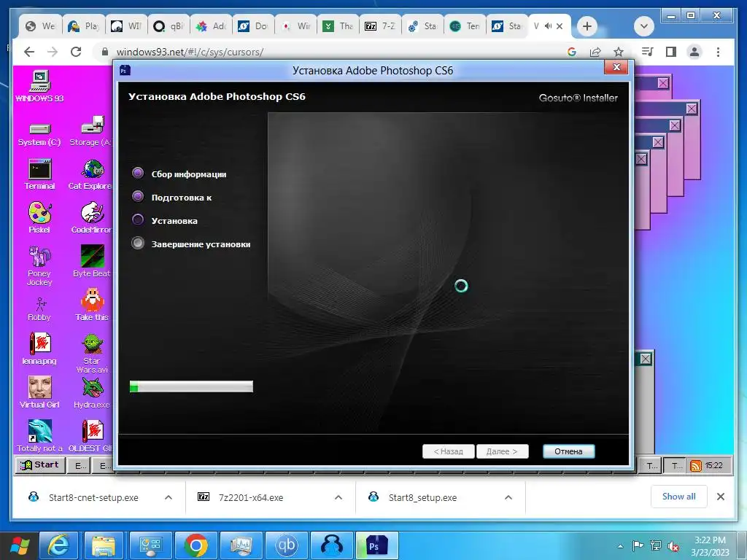The width and height of the screenshot is (747, 560).
Task: Open the Action Center flag icon
Action: (x=638, y=546)
